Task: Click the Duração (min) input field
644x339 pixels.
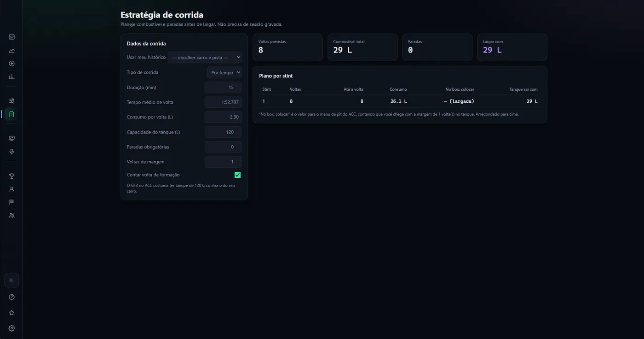Action: pos(223,88)
